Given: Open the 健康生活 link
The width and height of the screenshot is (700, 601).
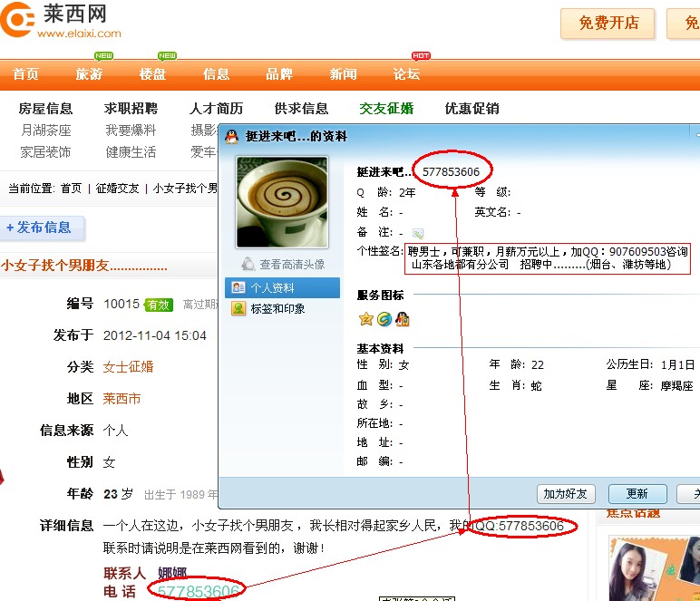Looking at the screenshot, I should [x=131, y=152].
